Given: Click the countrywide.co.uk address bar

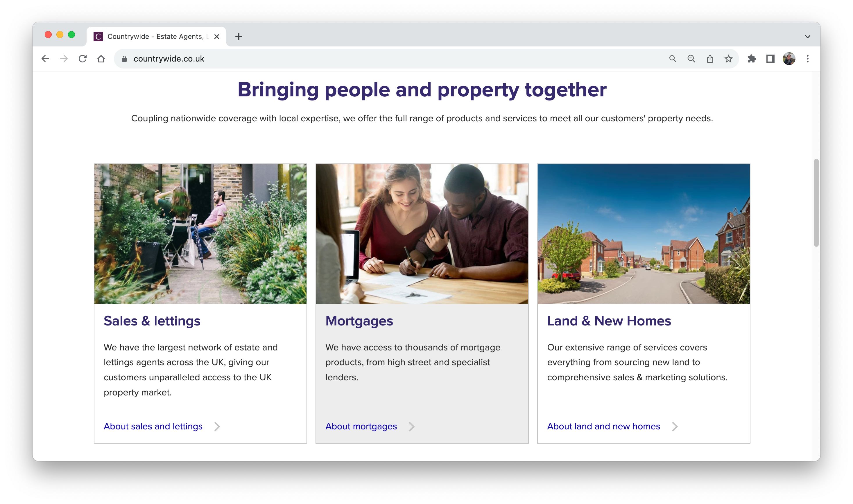Looking at the screenshot, I should [x=391, y=59].
